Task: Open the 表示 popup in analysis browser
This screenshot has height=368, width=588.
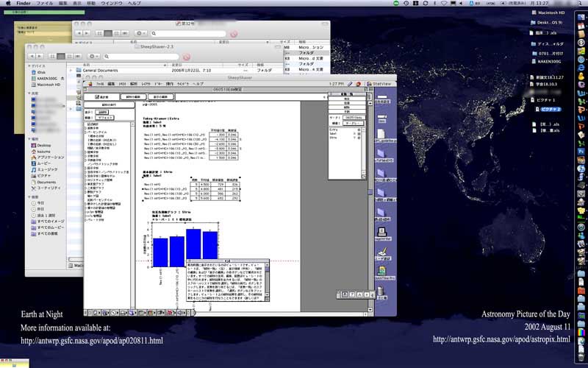Action: tap(102, 112)
